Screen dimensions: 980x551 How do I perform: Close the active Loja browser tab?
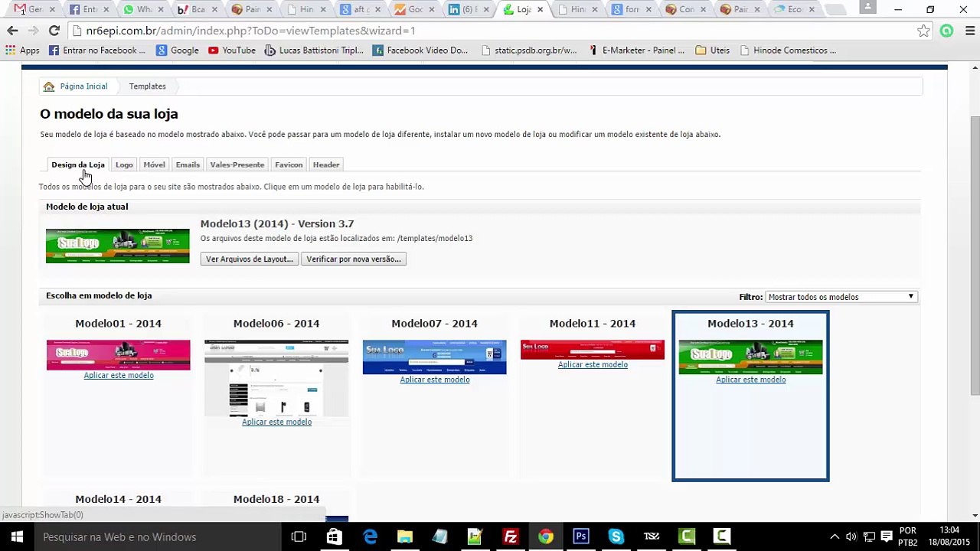coord(541,10)
